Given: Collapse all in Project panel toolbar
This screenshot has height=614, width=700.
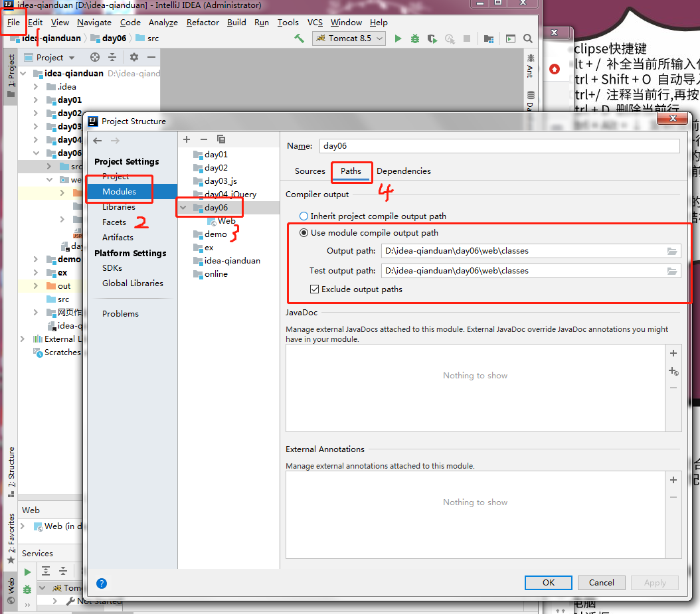Looking at the screenshot, I should [112, 57].
